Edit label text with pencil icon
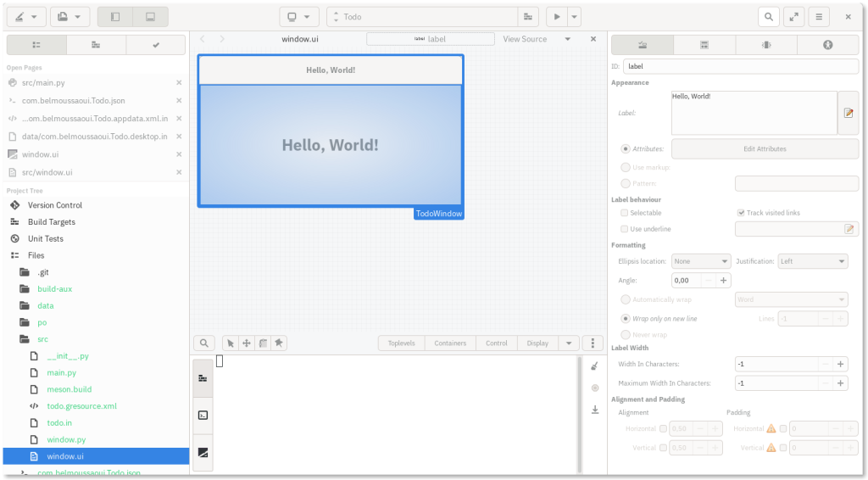The width and height of the screenshot is (868, 480). click(848, 113)
